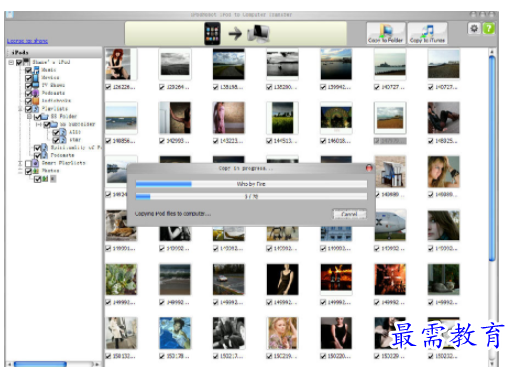Cancel the copy in progress
The height and width of the screenshot is (367, 513).
(349, 214)
